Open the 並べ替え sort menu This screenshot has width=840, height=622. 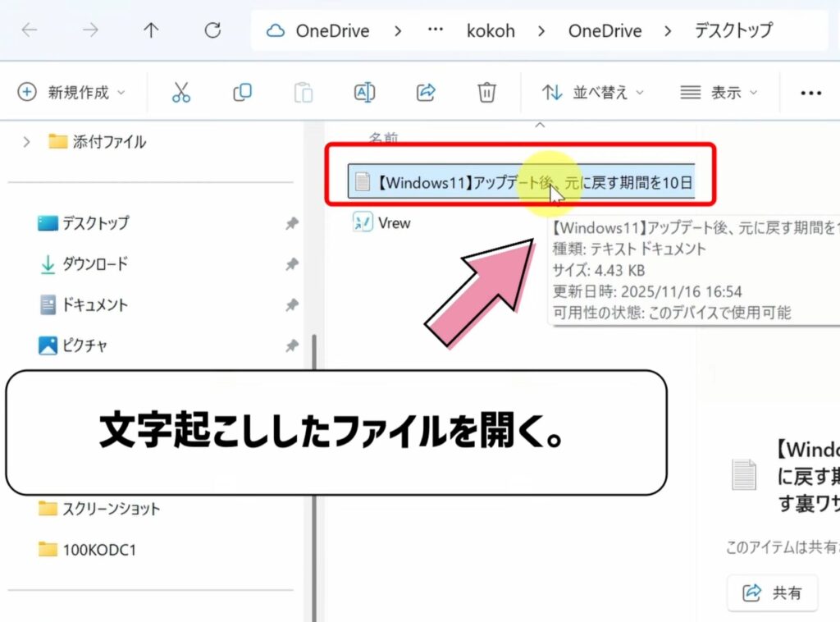[x=593, y=93]
